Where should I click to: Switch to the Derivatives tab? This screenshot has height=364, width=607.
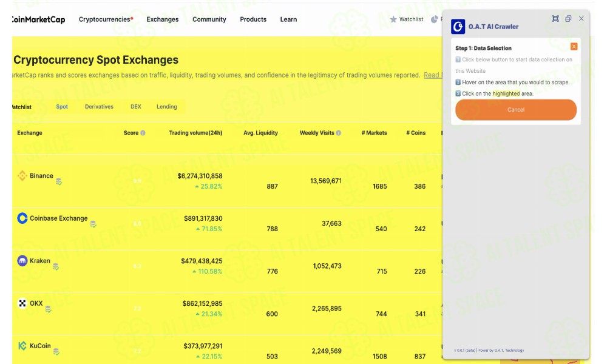coord(99,107)
